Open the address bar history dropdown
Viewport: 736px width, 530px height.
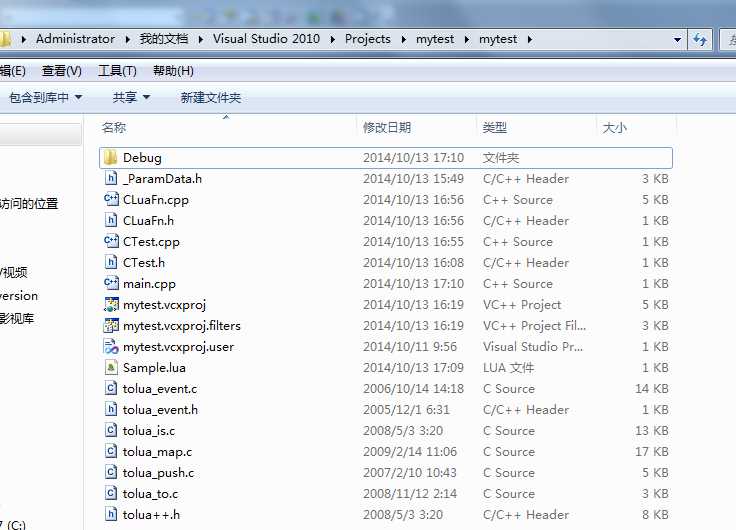pos(677,40)
